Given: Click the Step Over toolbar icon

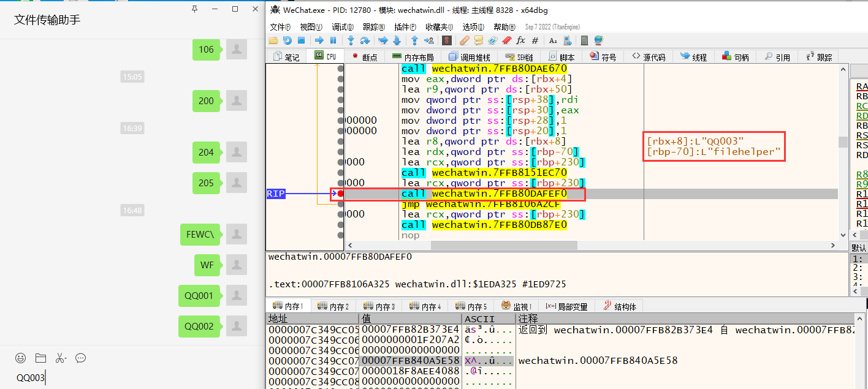Looking at the screenshot, I should (x=365, y=40).
